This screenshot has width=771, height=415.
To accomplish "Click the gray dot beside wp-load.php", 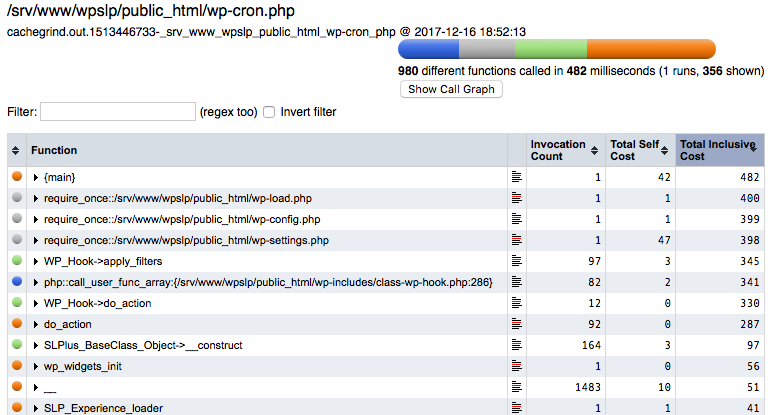I will click(17, 197).
